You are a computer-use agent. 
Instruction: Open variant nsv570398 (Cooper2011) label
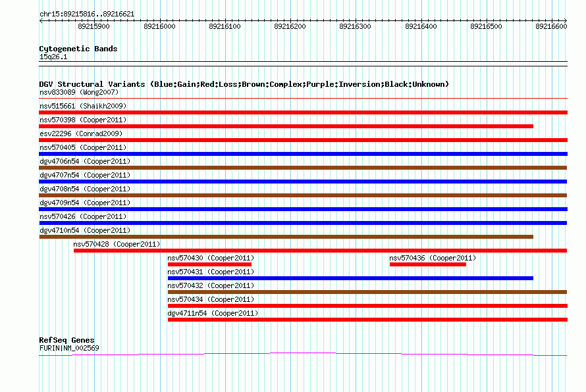(x=83, y=120)
